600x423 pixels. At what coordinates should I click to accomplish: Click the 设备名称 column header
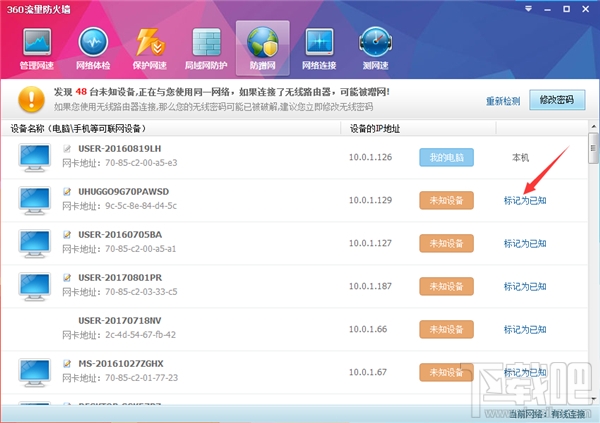click(x=171, y=129)
